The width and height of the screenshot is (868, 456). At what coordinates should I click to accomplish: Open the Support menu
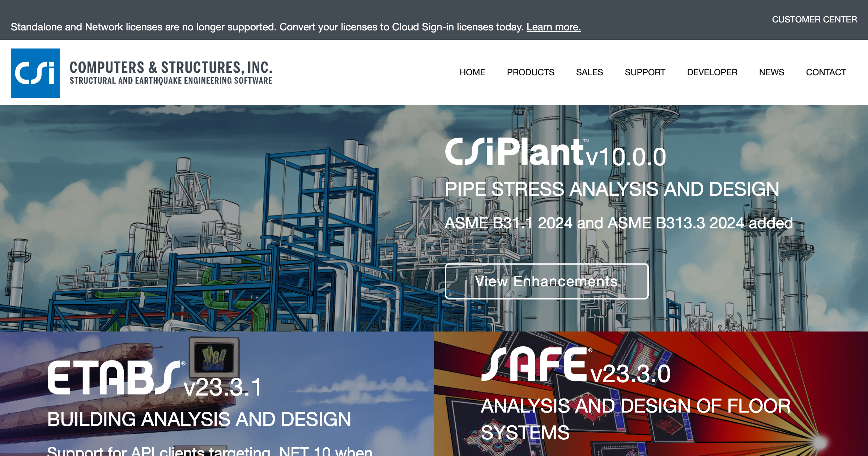point(645,72)
